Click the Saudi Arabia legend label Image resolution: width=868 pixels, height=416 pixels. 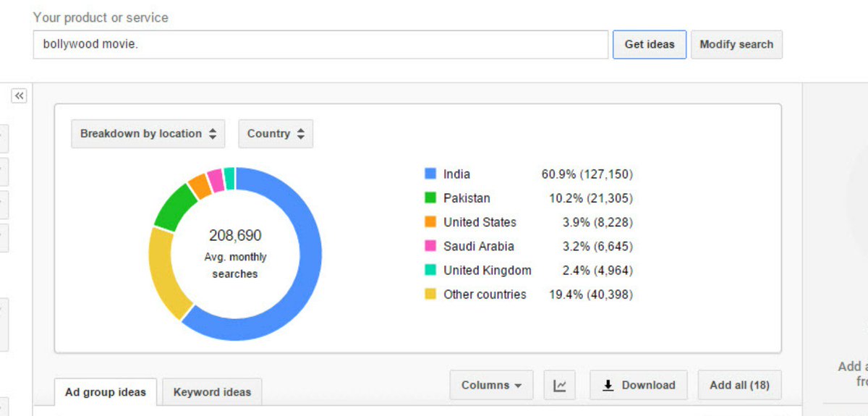tap(479, 246)
